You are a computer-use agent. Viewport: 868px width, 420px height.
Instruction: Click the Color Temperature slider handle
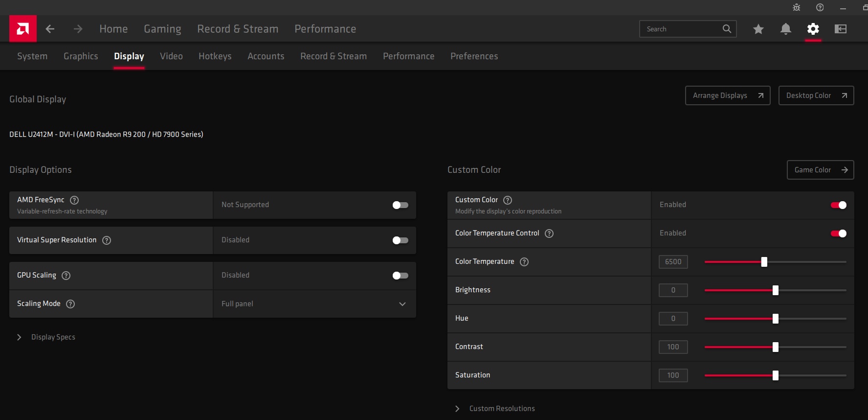[x=764, y=262]
